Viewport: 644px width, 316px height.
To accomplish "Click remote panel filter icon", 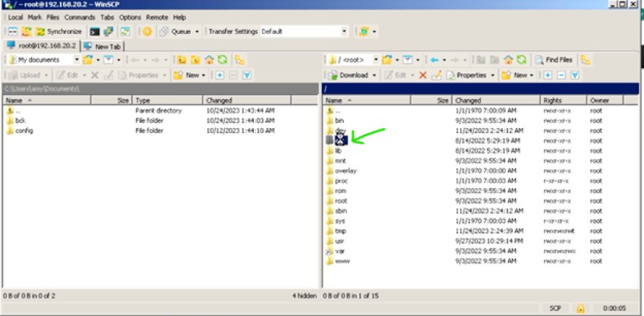I will click(x=407, y=60).
